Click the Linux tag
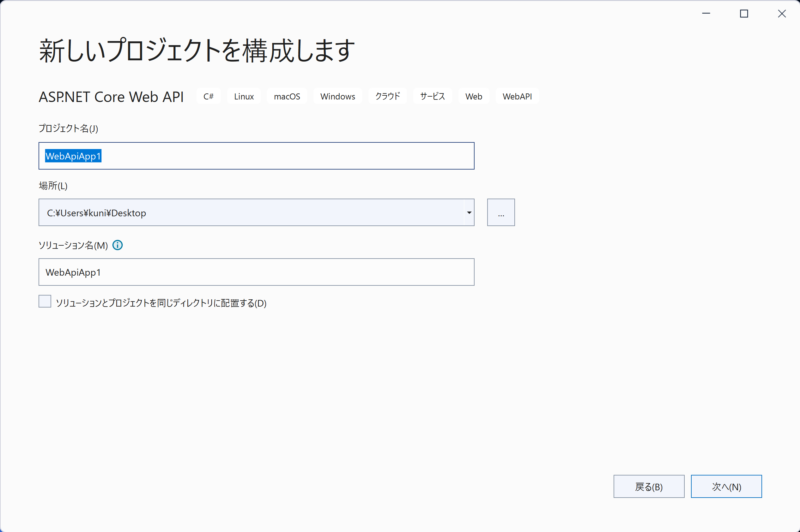 [244, 96]
